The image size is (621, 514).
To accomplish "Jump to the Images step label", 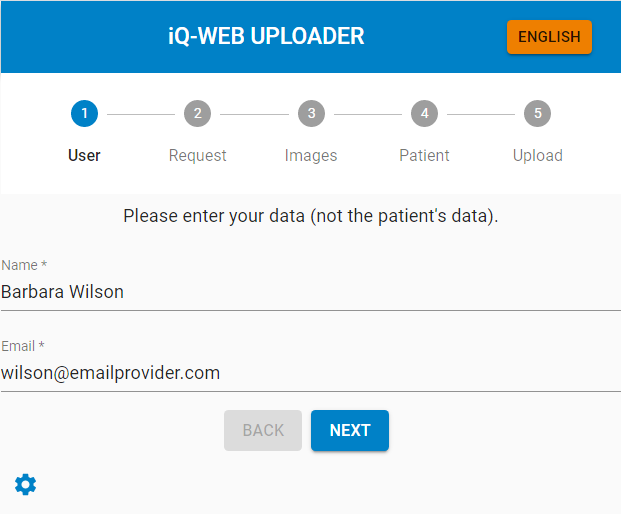I will click(311, 155).
